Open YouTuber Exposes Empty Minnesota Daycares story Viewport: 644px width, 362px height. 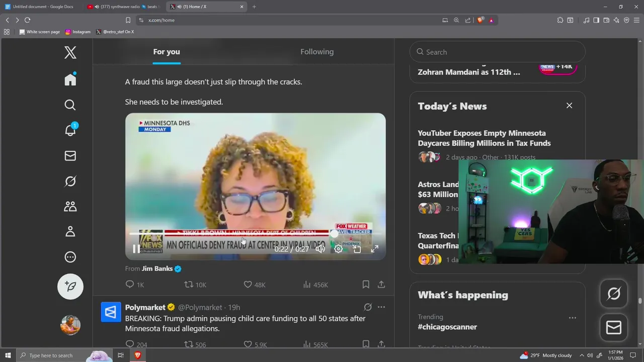click(x=484, y=138)
